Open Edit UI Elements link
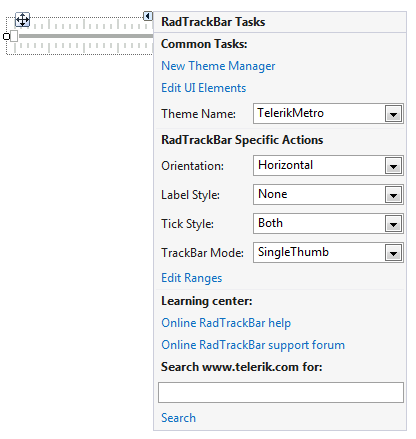 (203, 88)
